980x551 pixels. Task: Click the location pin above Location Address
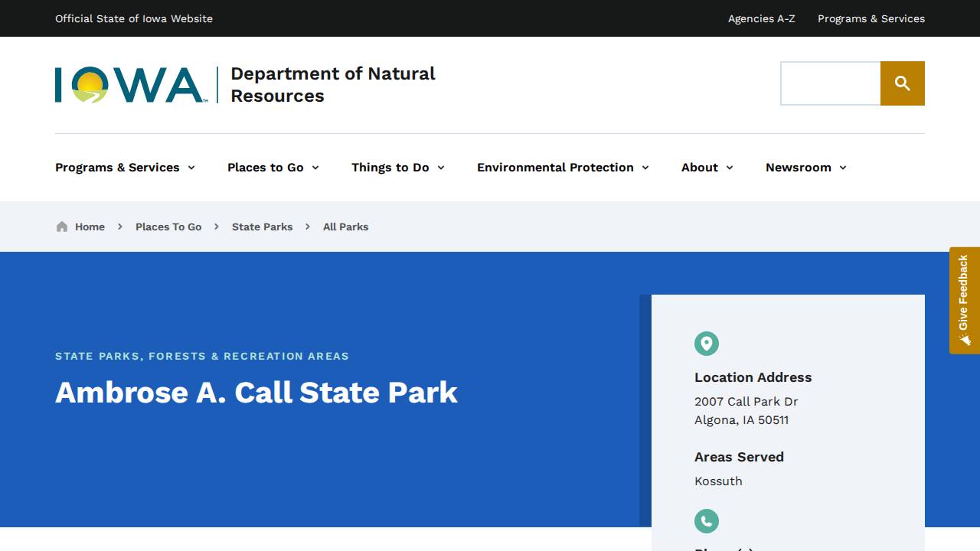coord(706,344)
